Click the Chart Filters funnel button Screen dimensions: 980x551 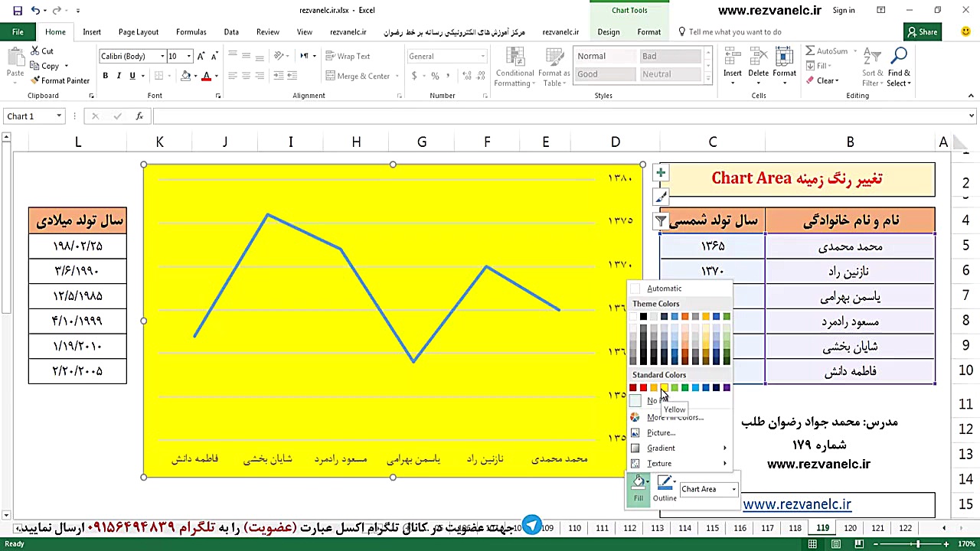[x=661, y=221]
